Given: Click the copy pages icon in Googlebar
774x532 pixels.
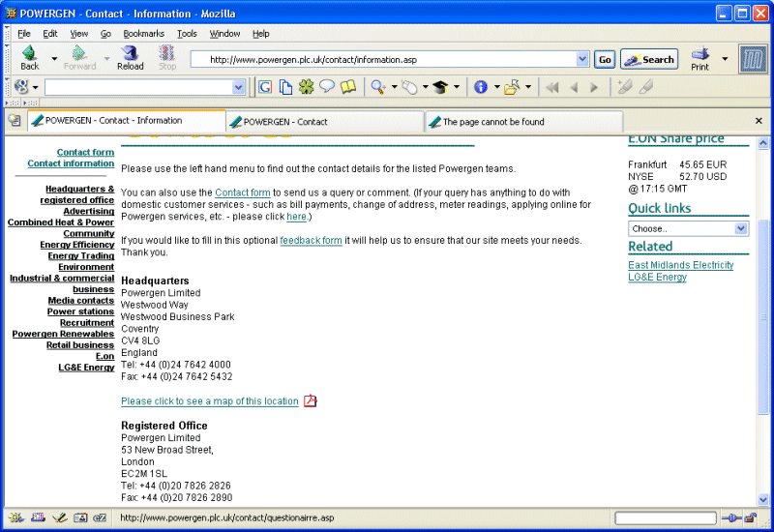Looking at the screenshot, I should coord(285,87).
